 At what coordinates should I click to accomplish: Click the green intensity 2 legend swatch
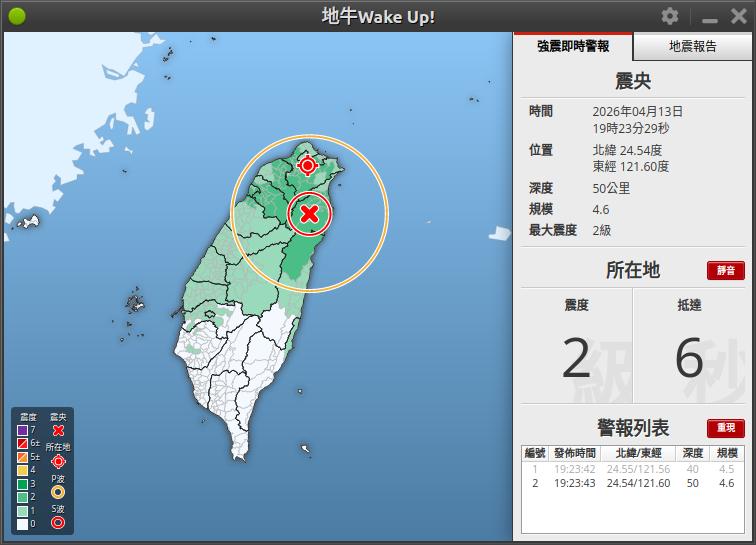(x=22, y=497)
